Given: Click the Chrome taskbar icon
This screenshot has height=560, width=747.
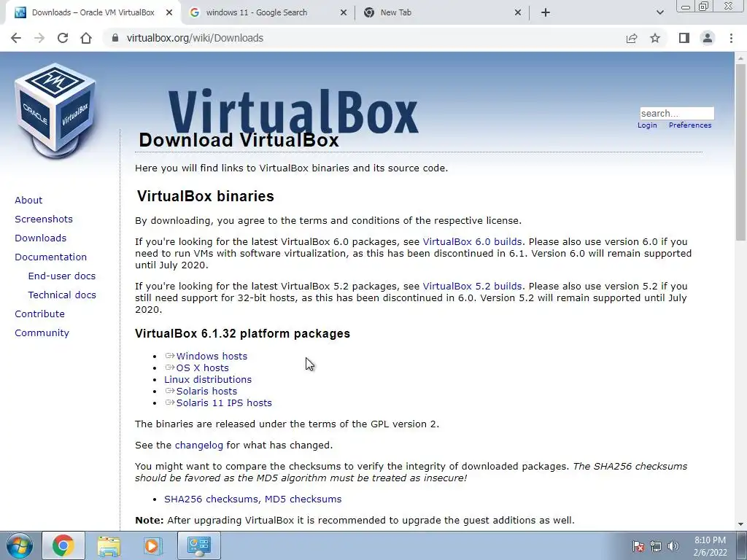Looking at the screenshot, I should [63, 545].
